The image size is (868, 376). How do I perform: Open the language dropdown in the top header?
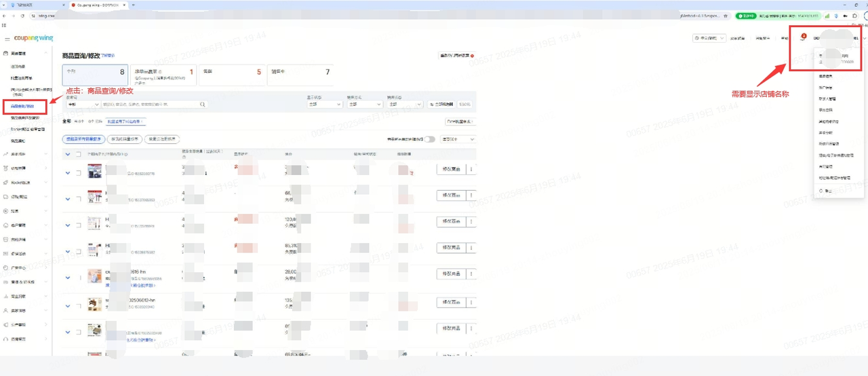709,38
